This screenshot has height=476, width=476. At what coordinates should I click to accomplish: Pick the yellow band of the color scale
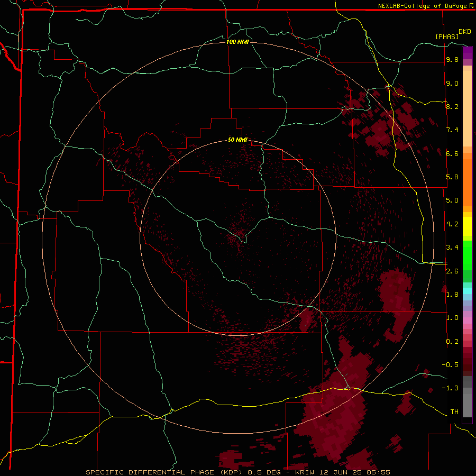point(467,226)
